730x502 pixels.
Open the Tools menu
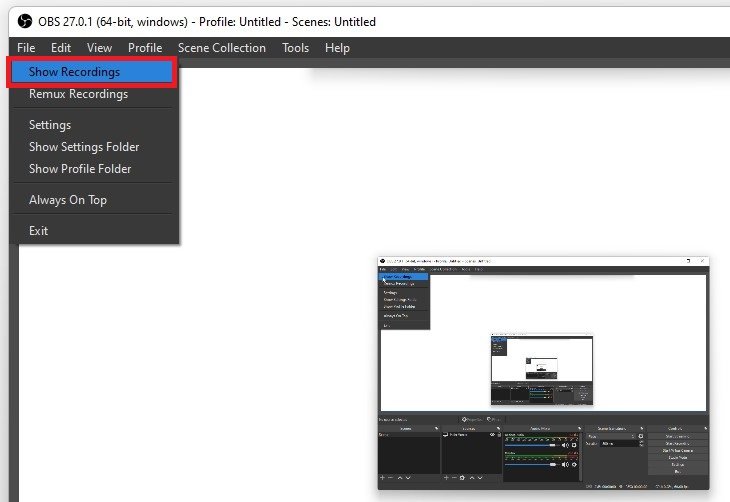tap(296, 48)
